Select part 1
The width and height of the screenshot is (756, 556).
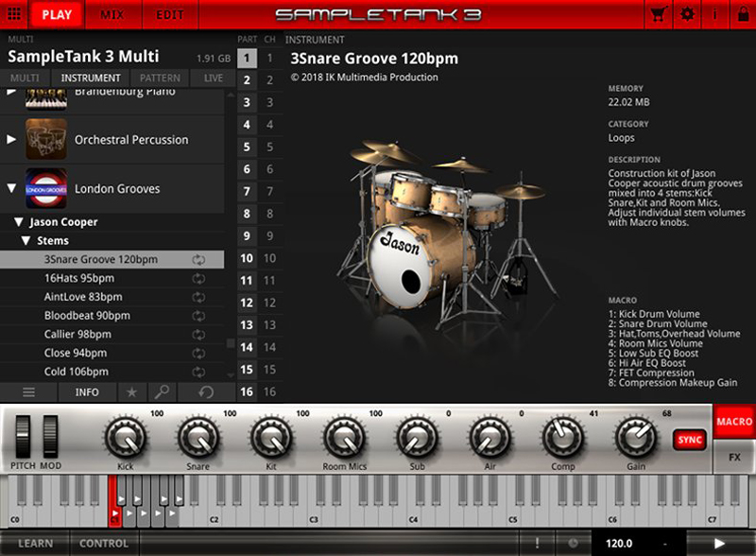tap(247, 58)
